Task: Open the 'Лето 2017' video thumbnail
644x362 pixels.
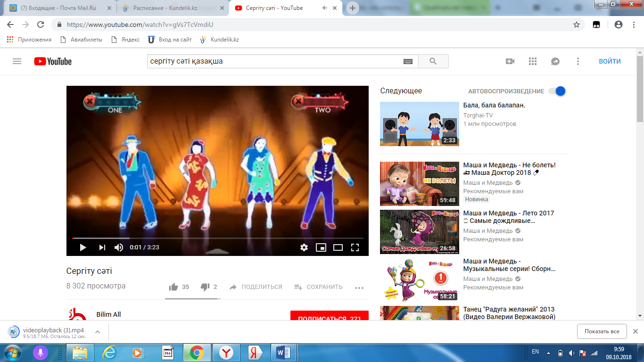Action: click(x=420, y=231)
